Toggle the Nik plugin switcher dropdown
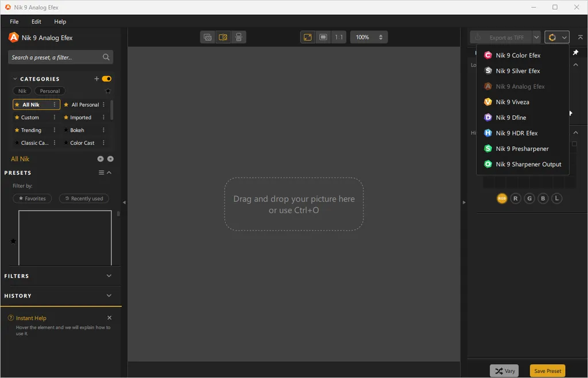The height and width of the screenshot is (378, 588). coord(557,37)
